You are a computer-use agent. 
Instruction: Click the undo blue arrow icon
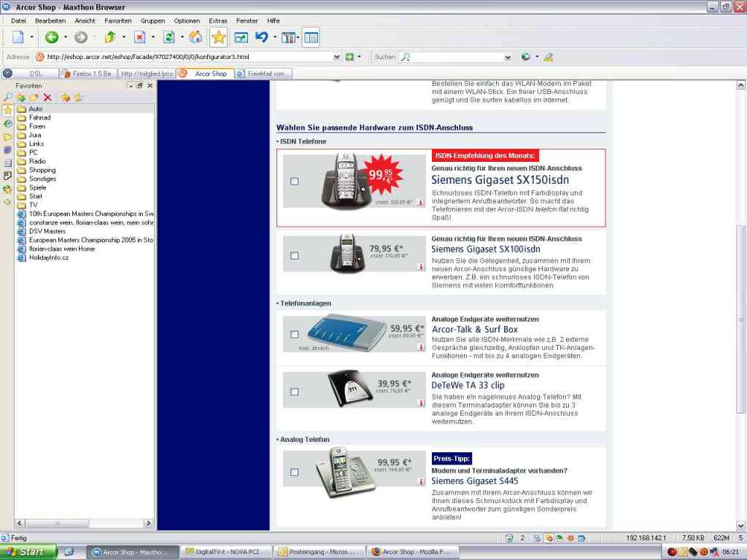click(262, 37)
